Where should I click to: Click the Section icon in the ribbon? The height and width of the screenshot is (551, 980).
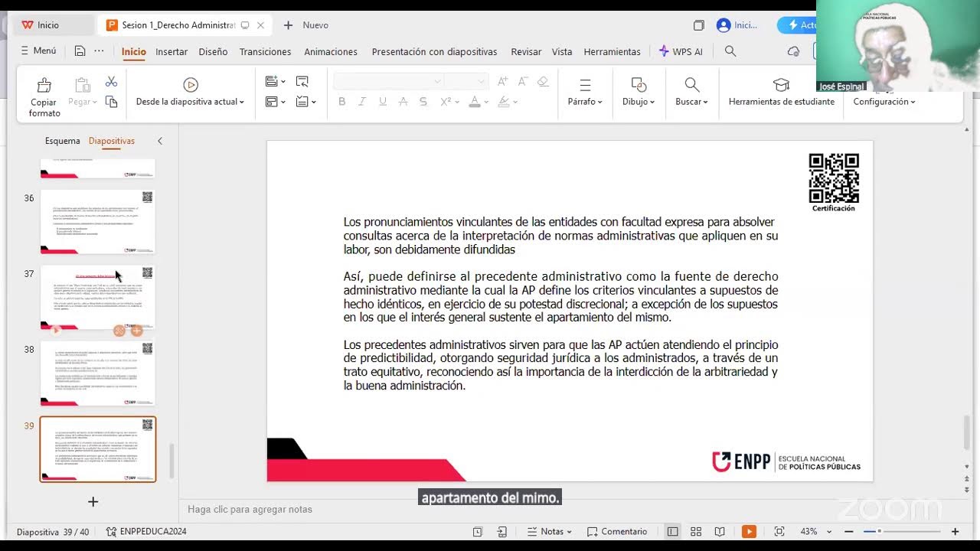pyautogui.click(x=302, y=102)
